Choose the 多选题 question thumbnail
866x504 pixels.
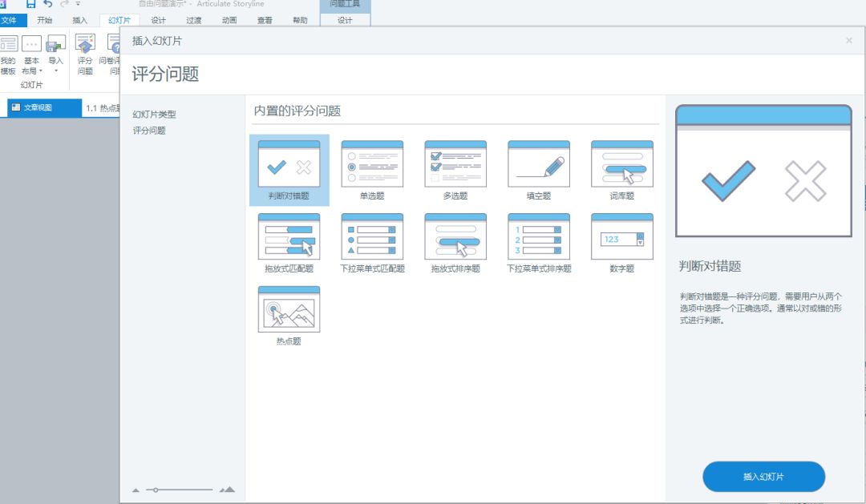[x=455, y=170]
